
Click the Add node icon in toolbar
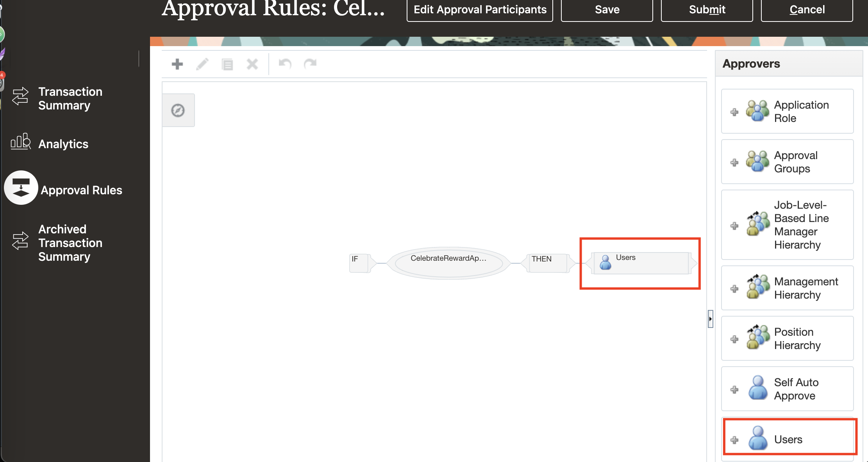(x=177, y=64)
